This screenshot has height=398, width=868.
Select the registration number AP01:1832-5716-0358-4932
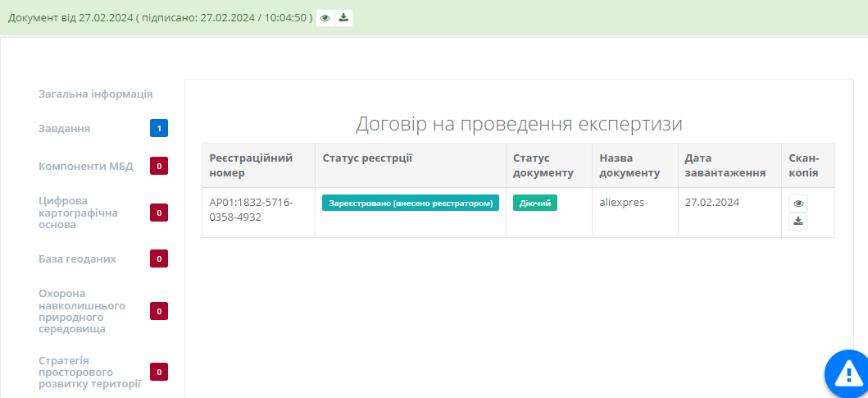click(251, 209)
